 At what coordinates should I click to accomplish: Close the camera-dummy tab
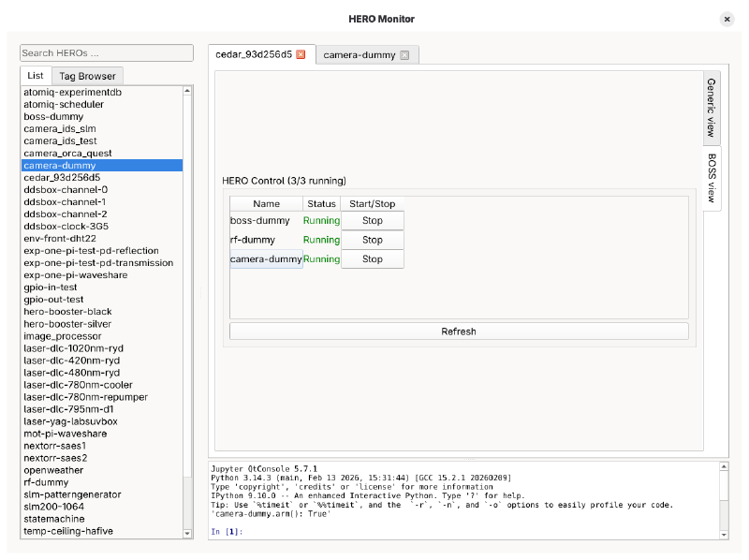[x=404, y=55]
